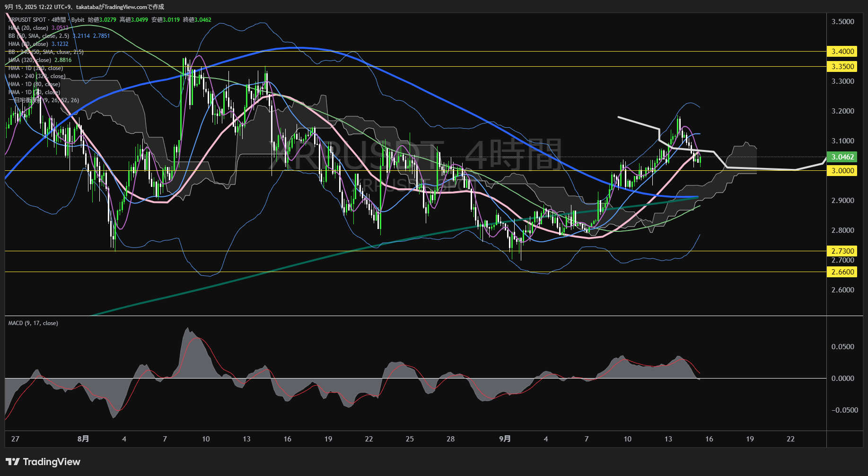
Task: Click the green current price tag 3.0462
Action: pos(842,157)
